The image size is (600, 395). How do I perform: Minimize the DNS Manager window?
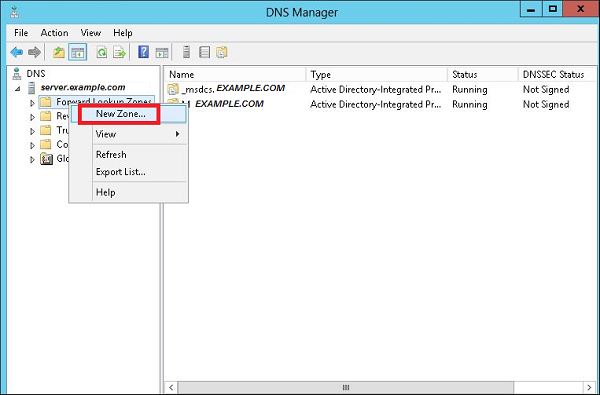point(531,10)
